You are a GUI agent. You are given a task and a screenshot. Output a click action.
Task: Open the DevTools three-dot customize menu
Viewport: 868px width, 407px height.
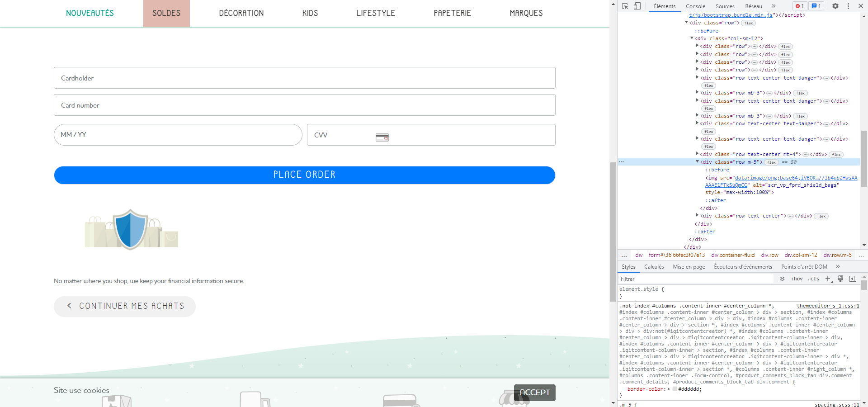(x=848, y=6)
